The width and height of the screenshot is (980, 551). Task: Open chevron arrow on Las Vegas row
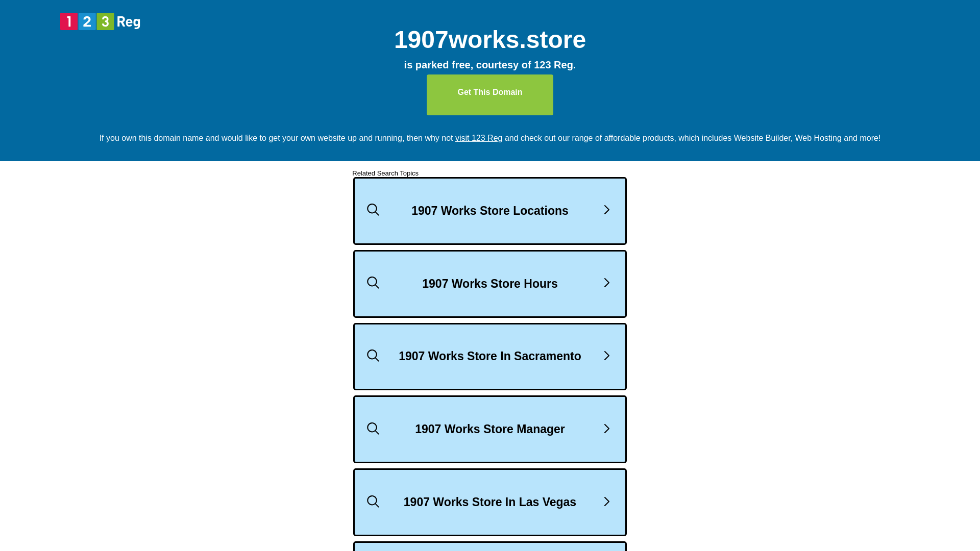[x=606, y=502]
